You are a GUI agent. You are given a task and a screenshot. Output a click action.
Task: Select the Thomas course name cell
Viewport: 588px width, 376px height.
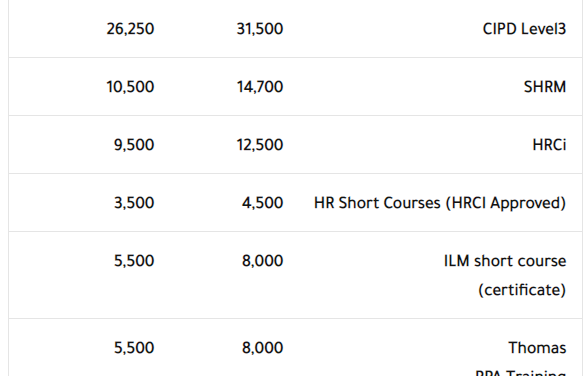[x=537, y=348]
